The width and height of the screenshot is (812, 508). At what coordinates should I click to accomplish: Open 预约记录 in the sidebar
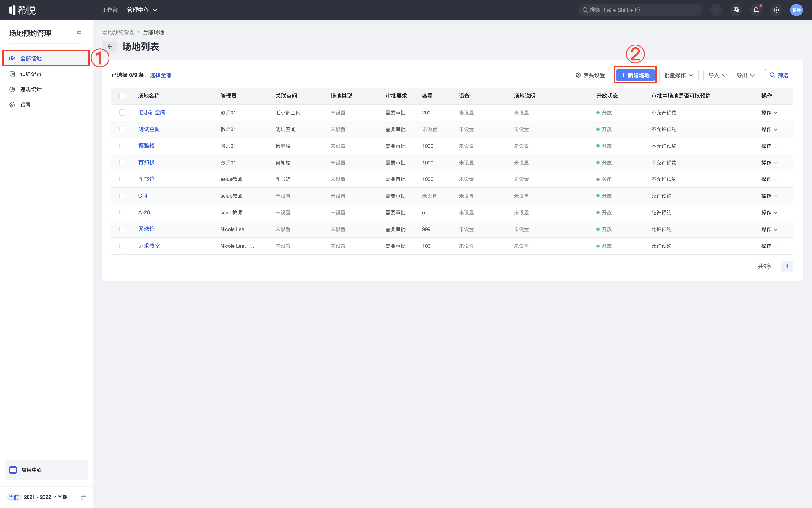click(46, 74)
